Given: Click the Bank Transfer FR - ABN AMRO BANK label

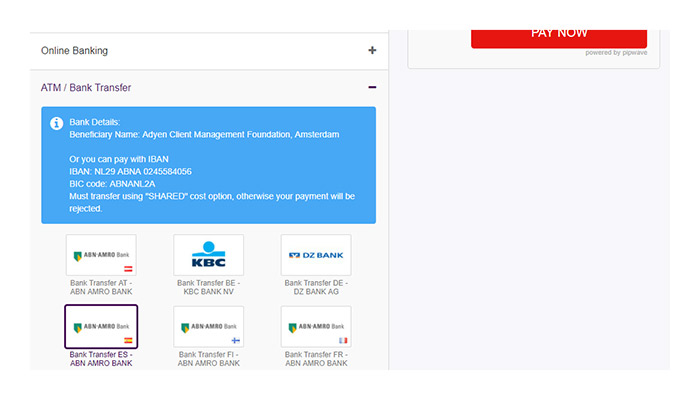Looking at the screenshot, I should (x=316, y=358).
